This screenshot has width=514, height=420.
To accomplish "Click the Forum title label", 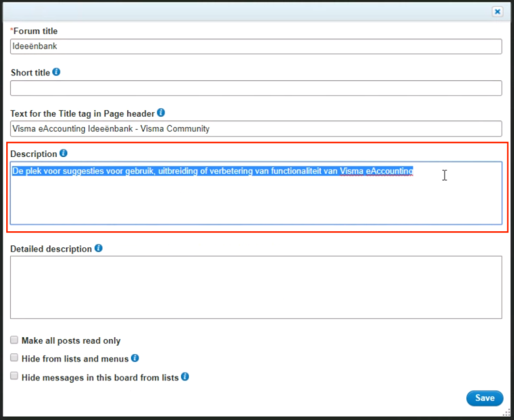I will 34,31.
